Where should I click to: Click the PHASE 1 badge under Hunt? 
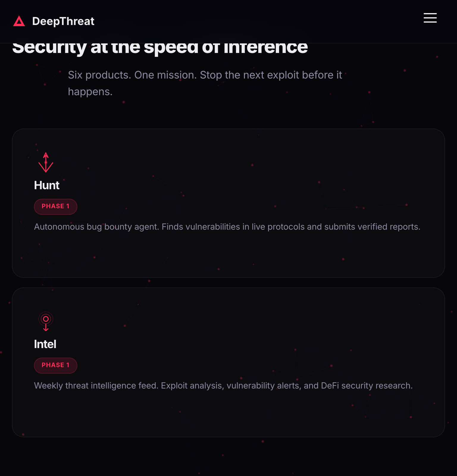pos(56,206)
